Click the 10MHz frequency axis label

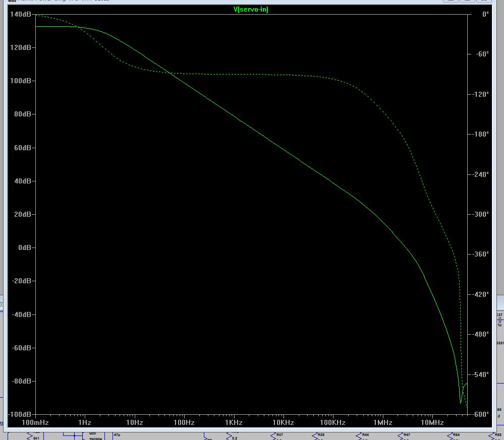432,423
